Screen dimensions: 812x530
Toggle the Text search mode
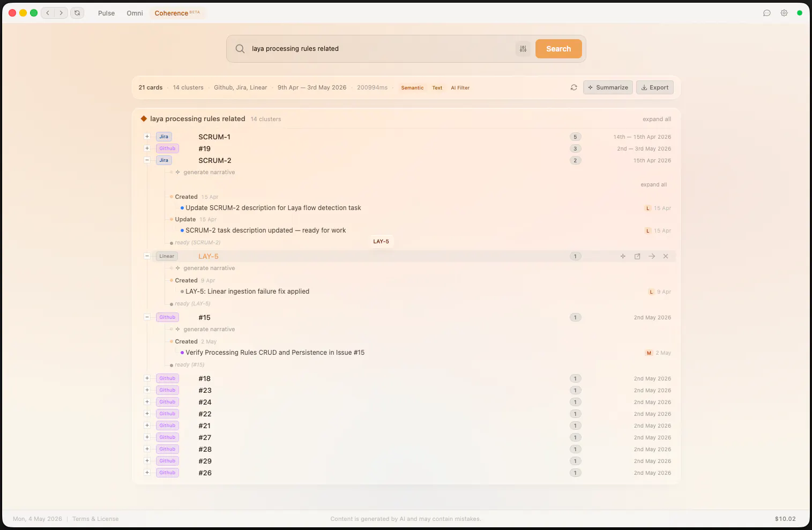click(x=437, y=88)
